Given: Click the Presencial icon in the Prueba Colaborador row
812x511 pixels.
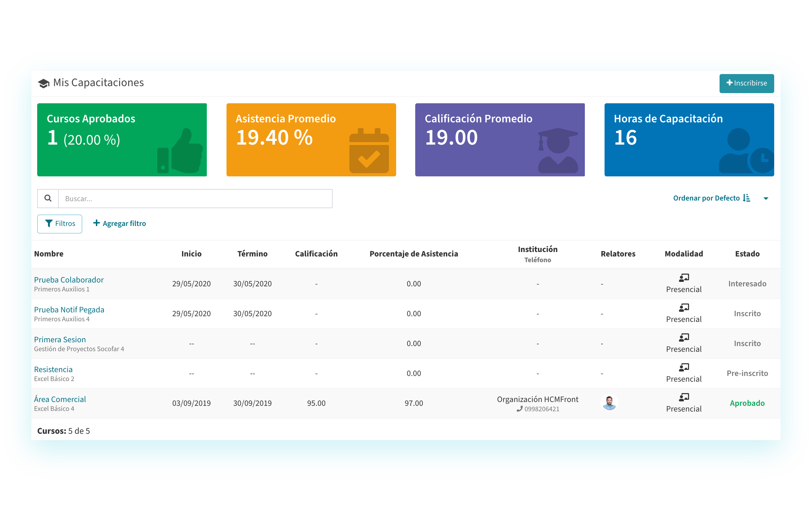Looking at the screenshot, I should coord(684,278).
